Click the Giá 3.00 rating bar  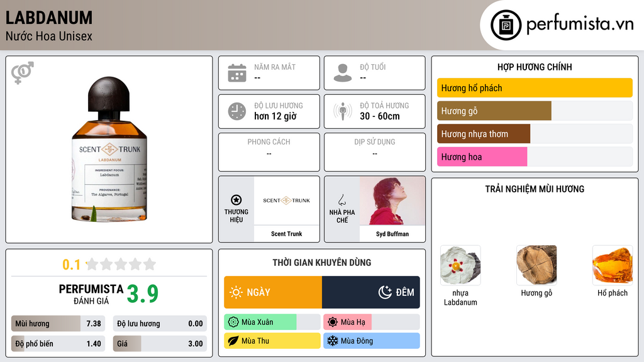point(160,344)
